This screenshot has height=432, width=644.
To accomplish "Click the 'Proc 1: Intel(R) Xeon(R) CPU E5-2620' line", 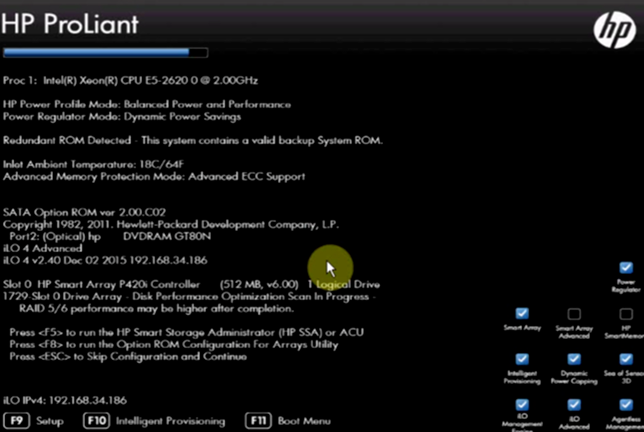I will pos(130,80).
